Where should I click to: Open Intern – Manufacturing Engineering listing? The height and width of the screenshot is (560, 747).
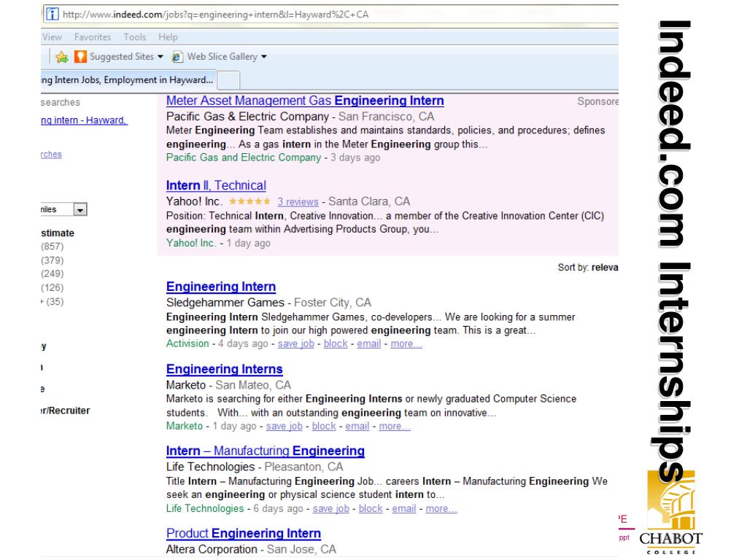(266, 451)
